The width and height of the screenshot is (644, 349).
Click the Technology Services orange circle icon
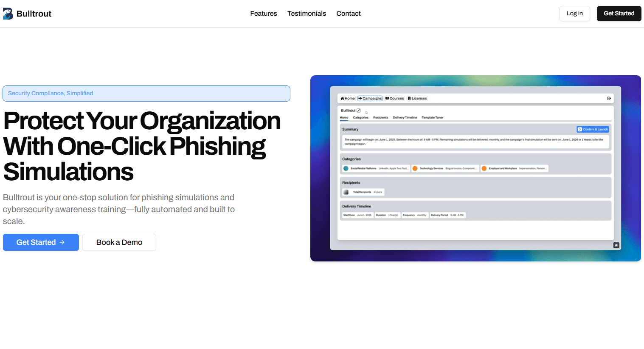415,168
